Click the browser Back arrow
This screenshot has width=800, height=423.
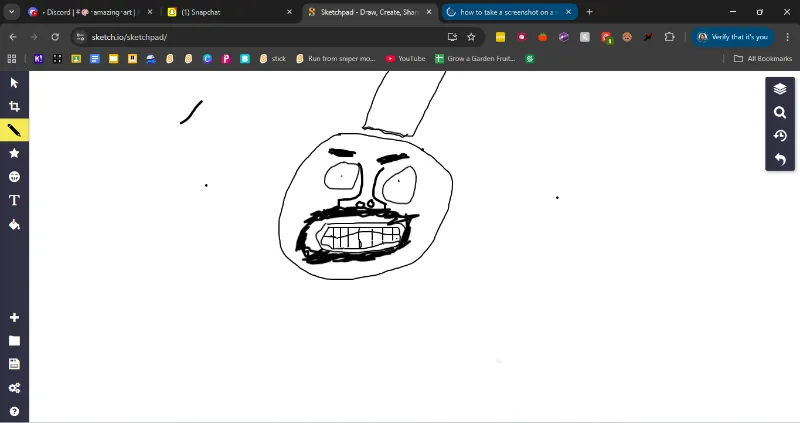[x=13, y=37]
